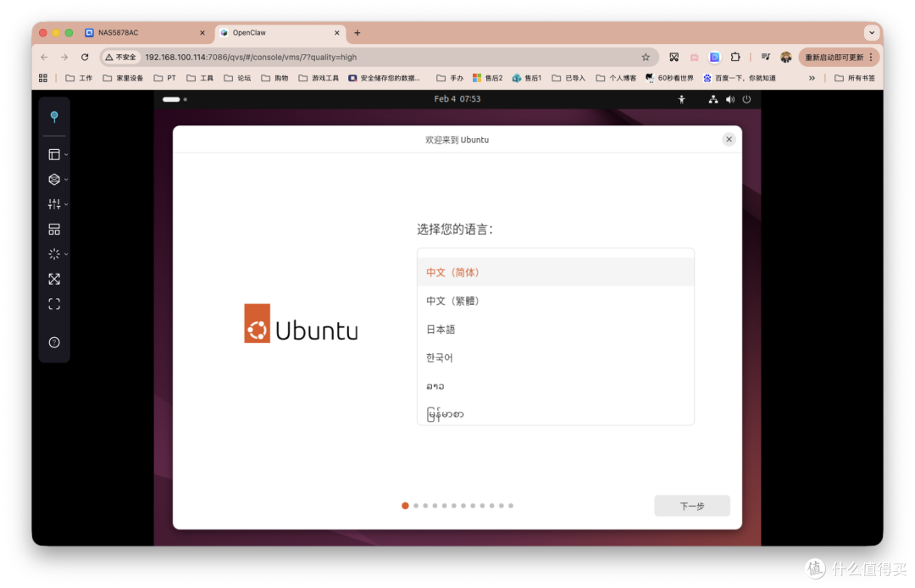Screen dimensions: 915x588
Task: Select the Burmese (မြန်မာစာ) language option
Action: (556, 413)
